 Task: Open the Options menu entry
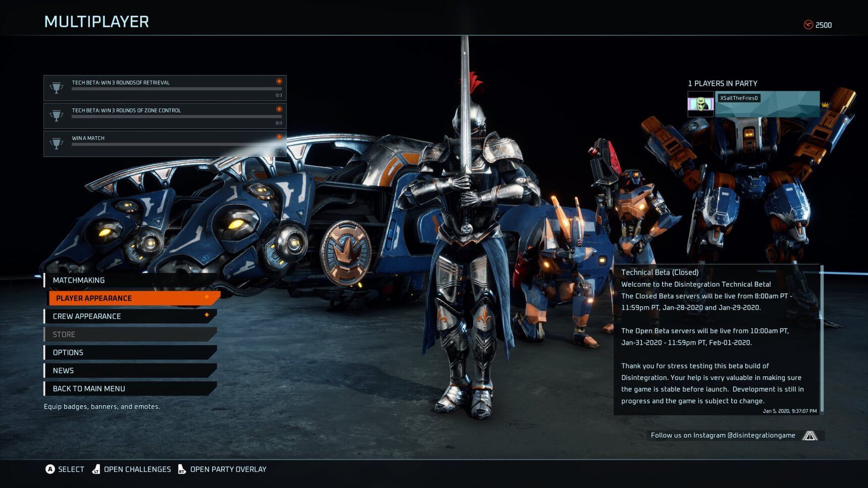[x=130, y=353]
